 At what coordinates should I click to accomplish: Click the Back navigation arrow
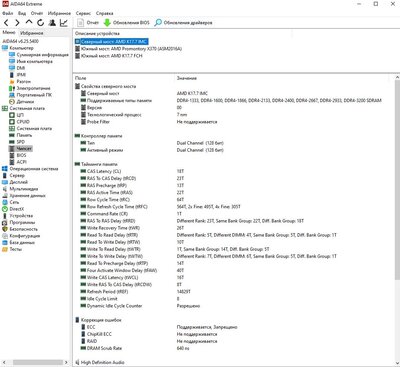(x=6, y=23)
